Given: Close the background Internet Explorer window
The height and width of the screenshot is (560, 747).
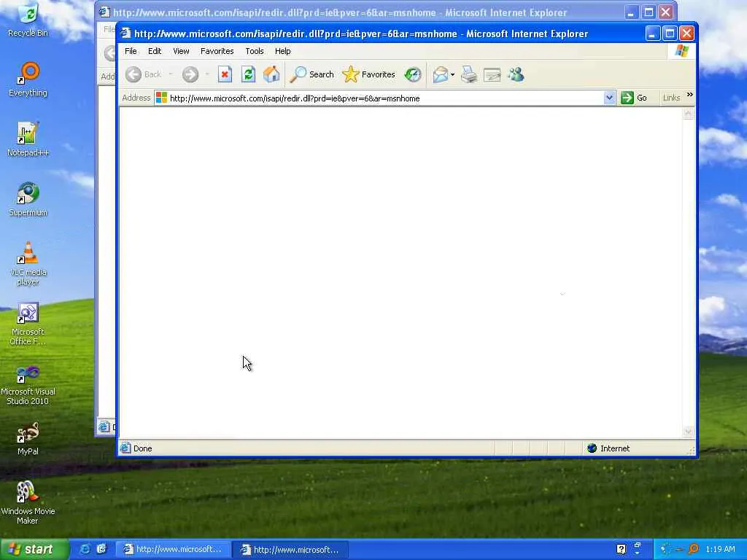Looking at the screenshot, I should pyautogui.click(x=665, y=12).
